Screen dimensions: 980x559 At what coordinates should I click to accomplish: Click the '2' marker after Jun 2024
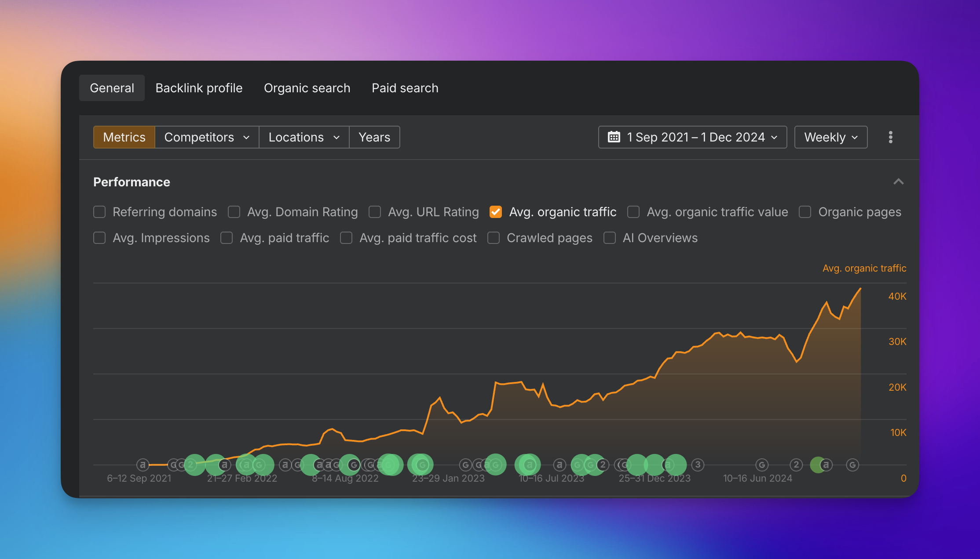click(796, 465)
